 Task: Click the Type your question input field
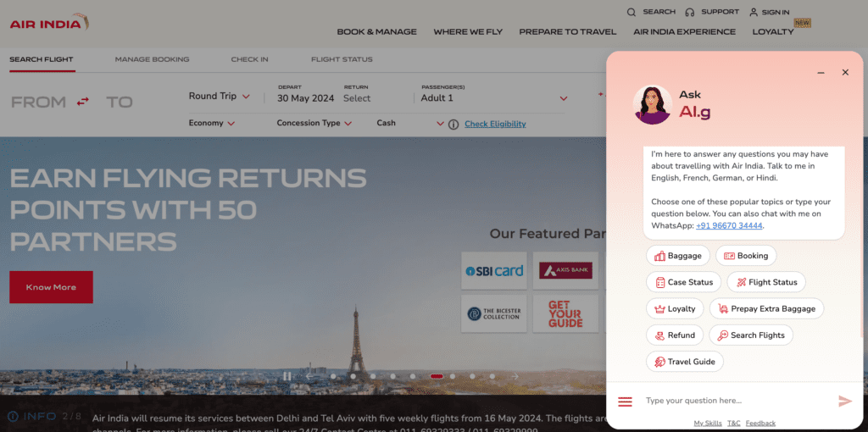[737, 401]
